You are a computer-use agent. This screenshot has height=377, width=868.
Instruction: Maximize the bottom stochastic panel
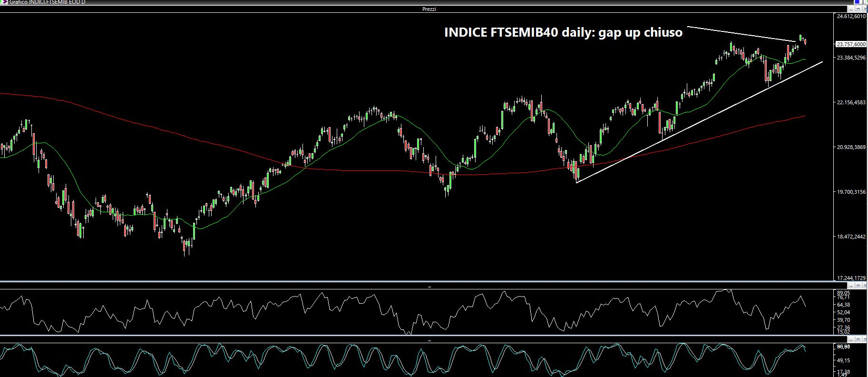(x=858, y=339)
